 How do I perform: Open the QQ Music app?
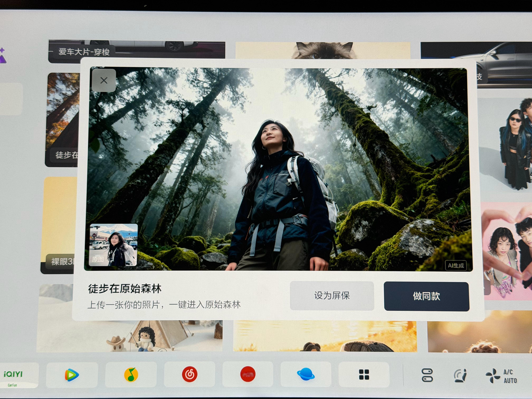pos(131,374)
